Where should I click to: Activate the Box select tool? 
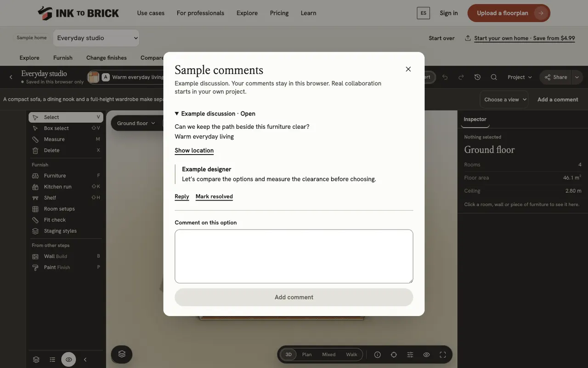pyautogui.click(x=66, y=128)
